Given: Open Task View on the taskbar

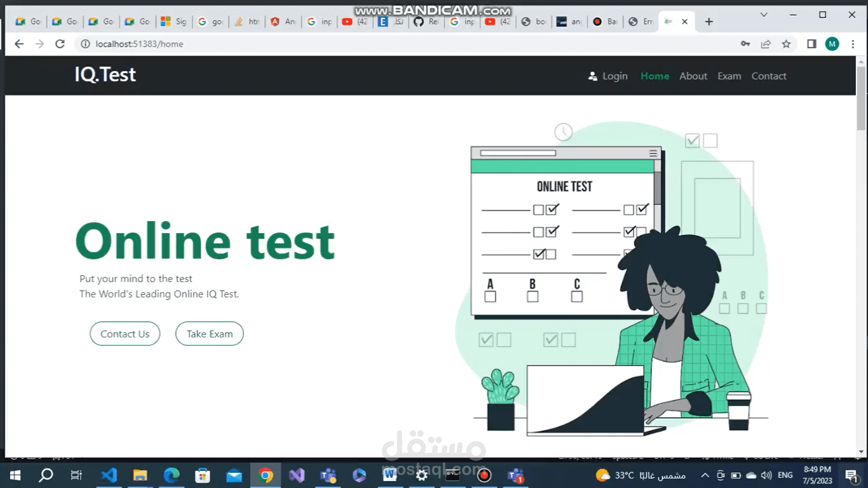Looking at the screenshot, I should [x=76, y=475].
